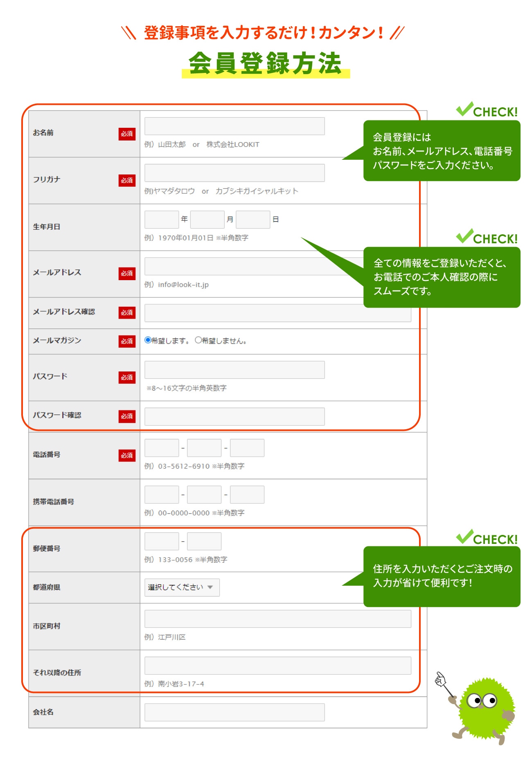Click example text 例）133-0056
This screenshot has height=770, width=532.
pos(168,559)
